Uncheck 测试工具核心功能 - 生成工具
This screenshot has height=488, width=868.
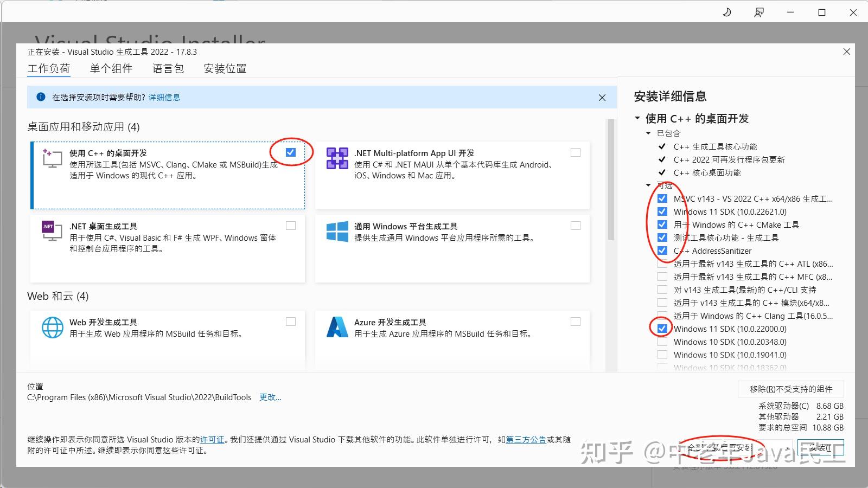[x=662, y=237]
